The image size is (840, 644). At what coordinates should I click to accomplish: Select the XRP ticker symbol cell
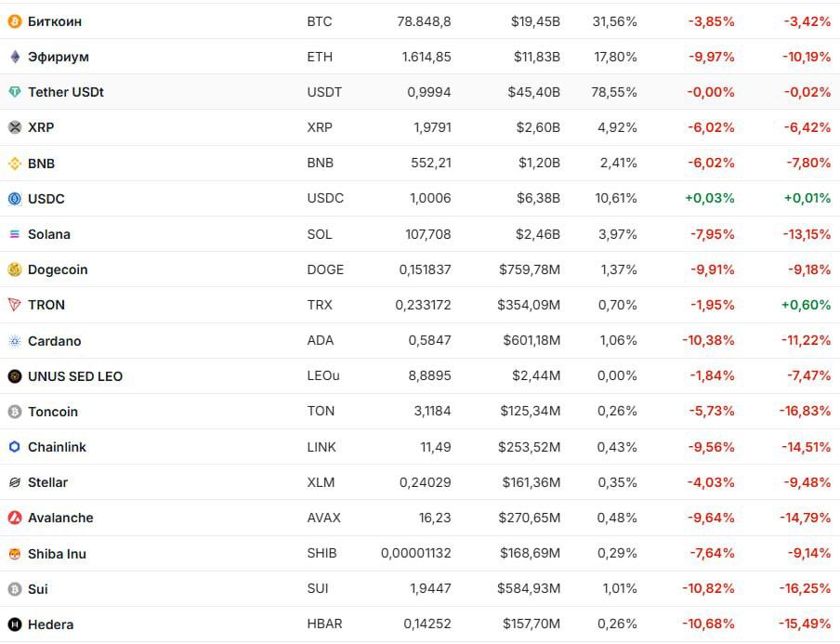(x=319, y=127)
